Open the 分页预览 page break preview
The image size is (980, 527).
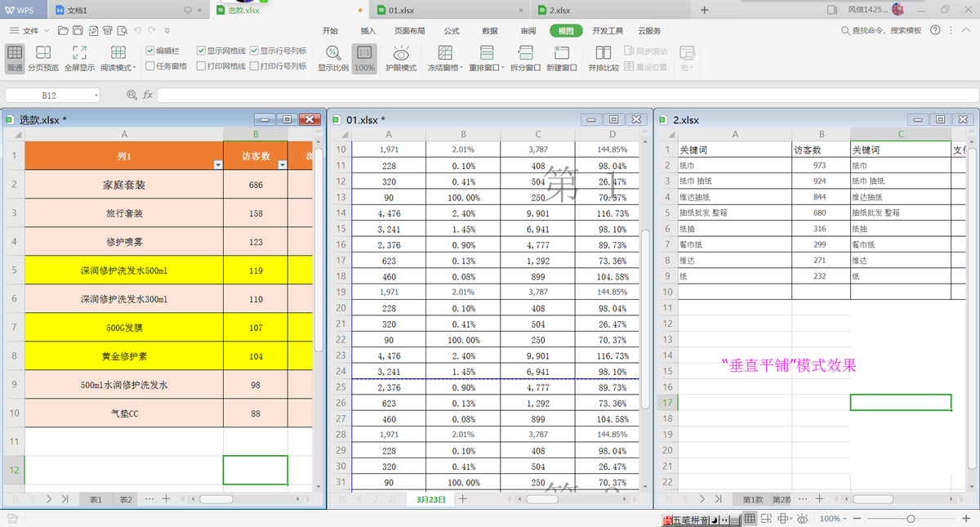42,58
